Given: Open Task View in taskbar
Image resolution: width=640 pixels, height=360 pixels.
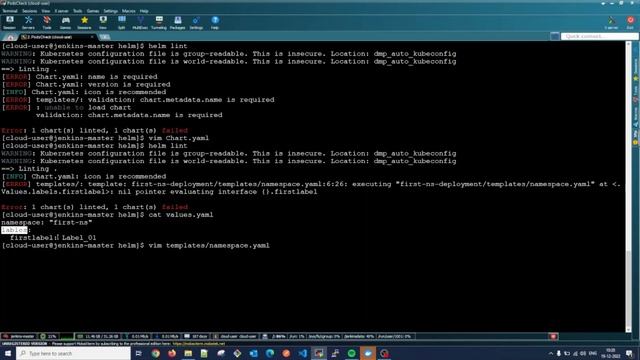Looking at the screenshot, I should click(x=139, y=353).
